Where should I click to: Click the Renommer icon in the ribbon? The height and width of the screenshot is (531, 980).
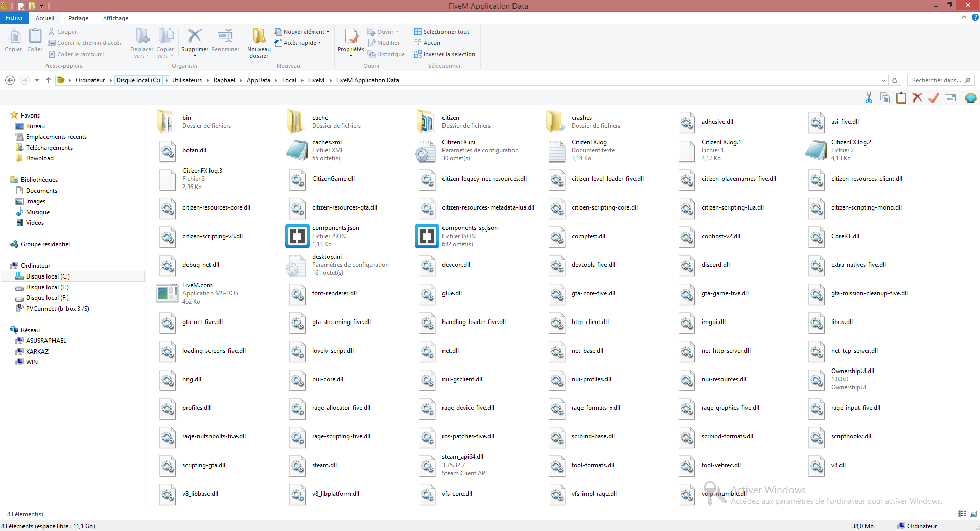pos(225,37)
